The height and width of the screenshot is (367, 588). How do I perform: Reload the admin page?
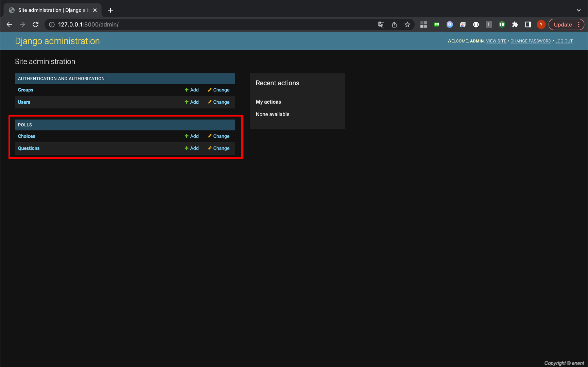pyautogui.click(x=35, y=24)
